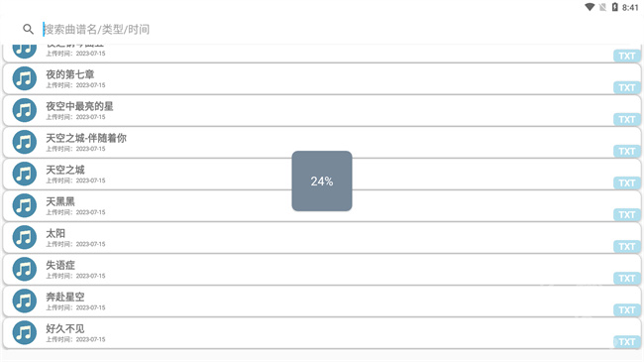This screenshot has width=644, height=362.
Task: Tap the TXT badge on 夜的第七章
Action: coord(627,87)
